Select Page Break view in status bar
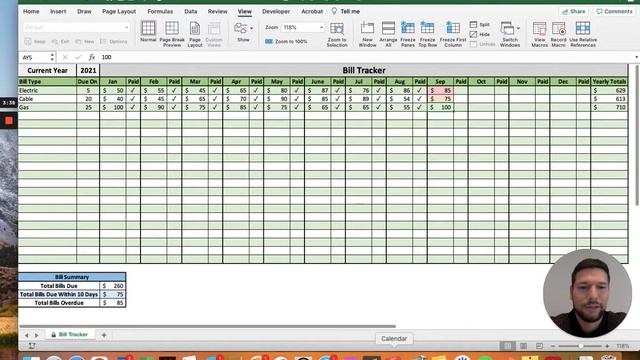The width and height of the screenshot is (640, 360). [539, 346]
